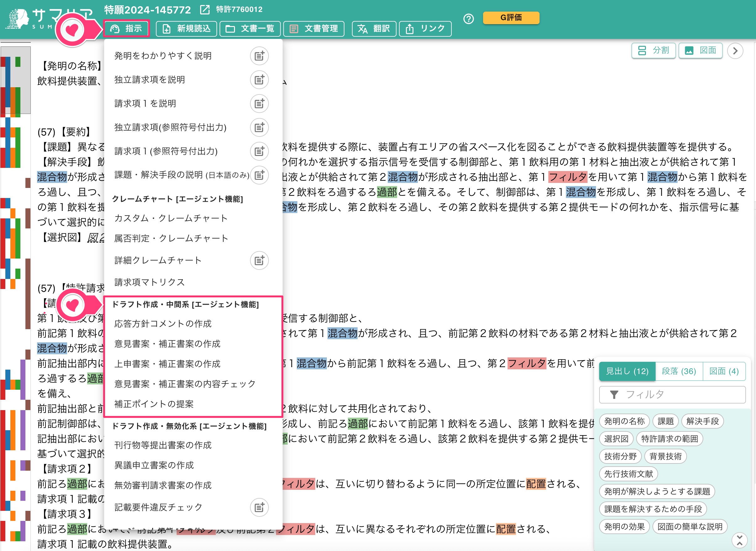Select 刊行物等提出書案の作成
Image resolution: width=756 pixels, height=551 pixels.
[x=163, y=445]
